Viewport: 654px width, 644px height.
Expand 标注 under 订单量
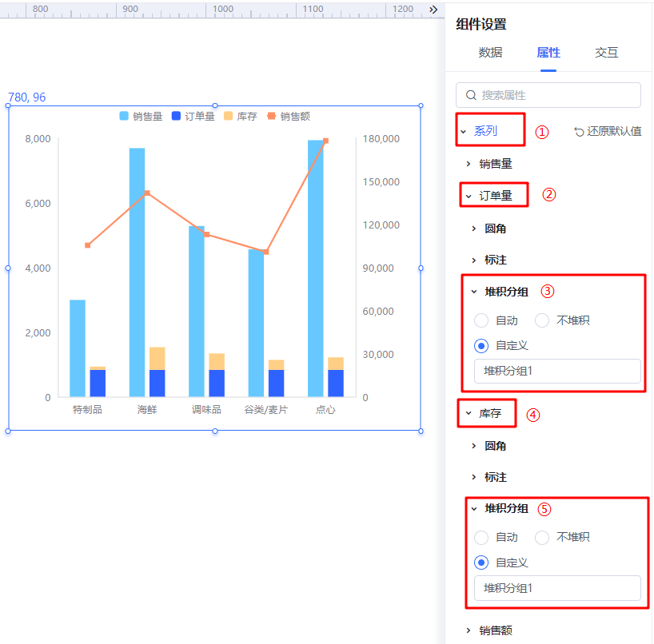click(474, 260)
